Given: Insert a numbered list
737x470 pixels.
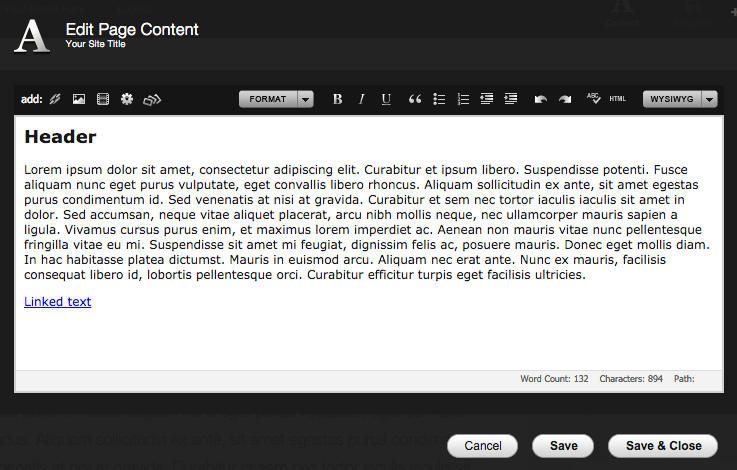Looking at the screenshot, I should click(x=463, y=99).
